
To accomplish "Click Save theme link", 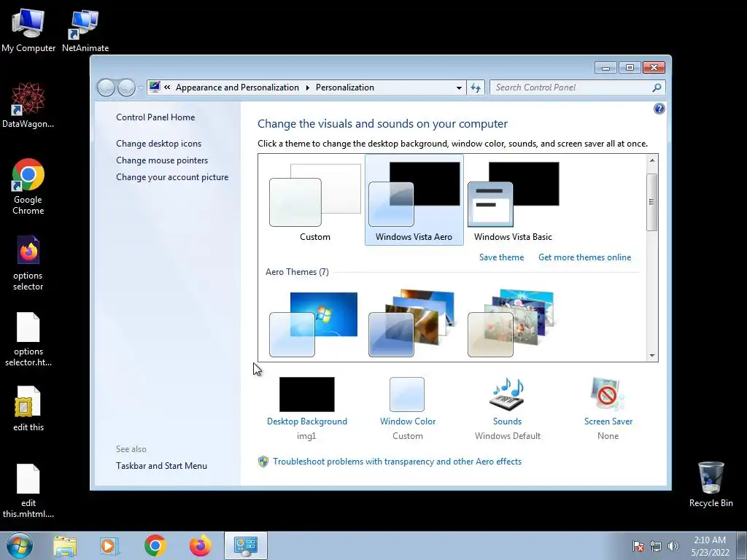I will [x=501, y=257].
